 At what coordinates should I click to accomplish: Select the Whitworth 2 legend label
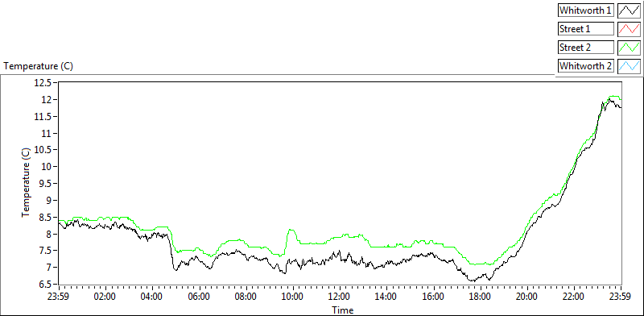(585, 65)
